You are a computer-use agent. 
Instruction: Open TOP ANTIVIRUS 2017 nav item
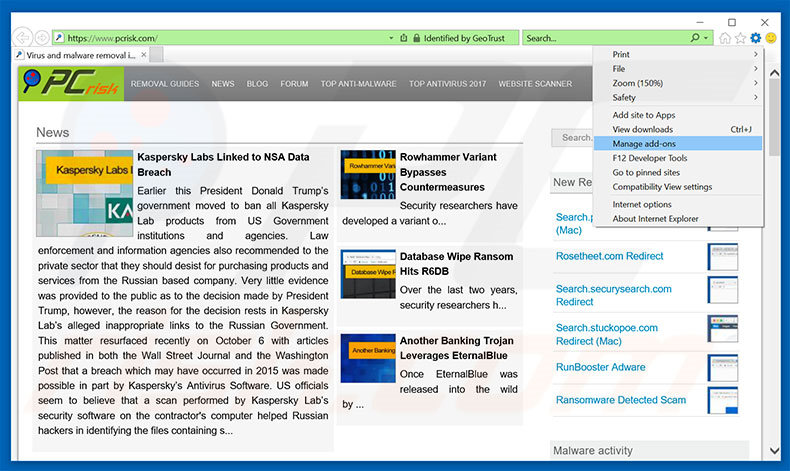[x=447, y=84]
